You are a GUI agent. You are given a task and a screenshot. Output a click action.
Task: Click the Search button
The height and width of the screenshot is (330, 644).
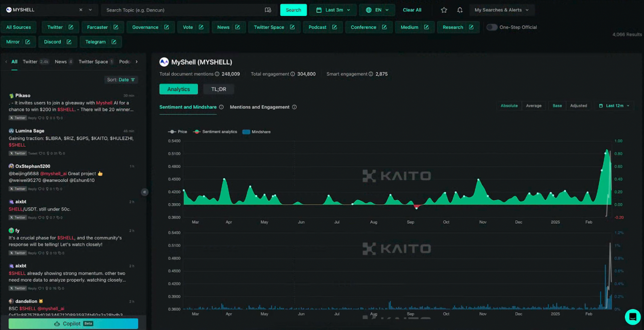coord(293,10)
